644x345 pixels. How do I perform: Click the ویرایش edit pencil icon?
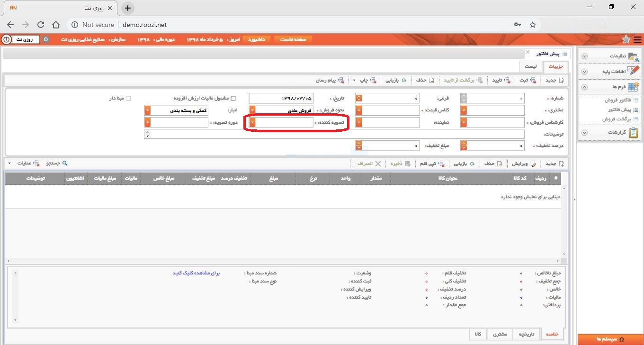(x=533, y=163)
